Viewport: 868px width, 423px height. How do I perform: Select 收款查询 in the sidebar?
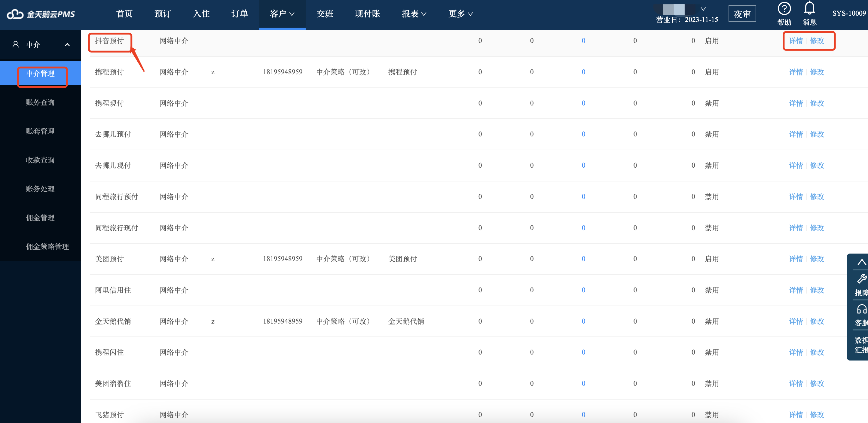click(x=41, y=160)
